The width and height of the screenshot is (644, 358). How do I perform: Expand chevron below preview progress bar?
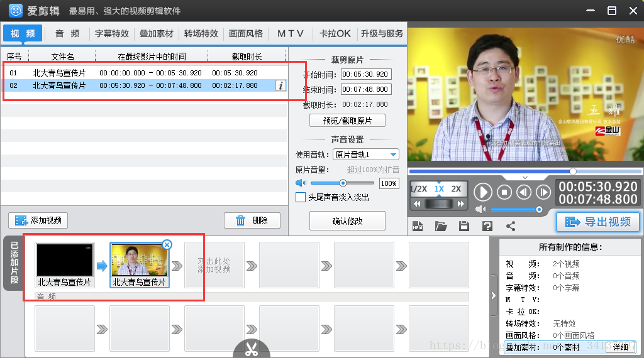pos(525,178)
